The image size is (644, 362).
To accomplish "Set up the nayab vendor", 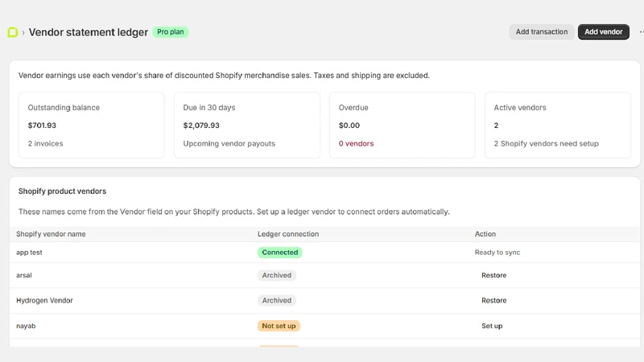I will (492, 326).
